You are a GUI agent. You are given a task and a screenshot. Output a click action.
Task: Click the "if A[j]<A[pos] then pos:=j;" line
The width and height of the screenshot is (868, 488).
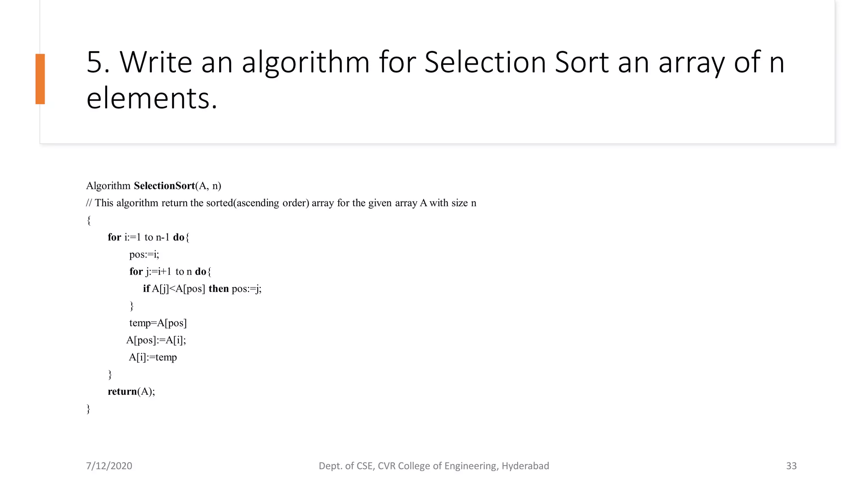point(202,289)
